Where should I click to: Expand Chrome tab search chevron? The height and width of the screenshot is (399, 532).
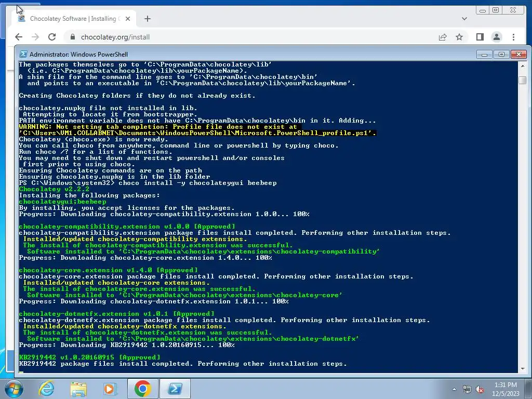pyautogui.click(x=464, y=19)
